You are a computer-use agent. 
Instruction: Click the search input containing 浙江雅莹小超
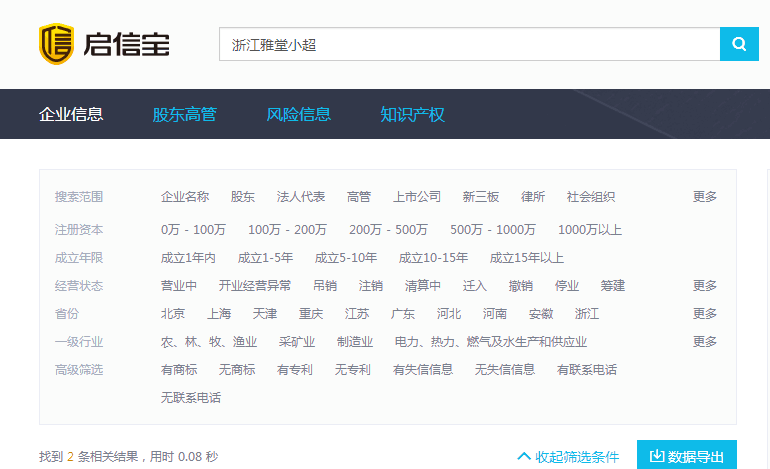[x=469, y=44]
